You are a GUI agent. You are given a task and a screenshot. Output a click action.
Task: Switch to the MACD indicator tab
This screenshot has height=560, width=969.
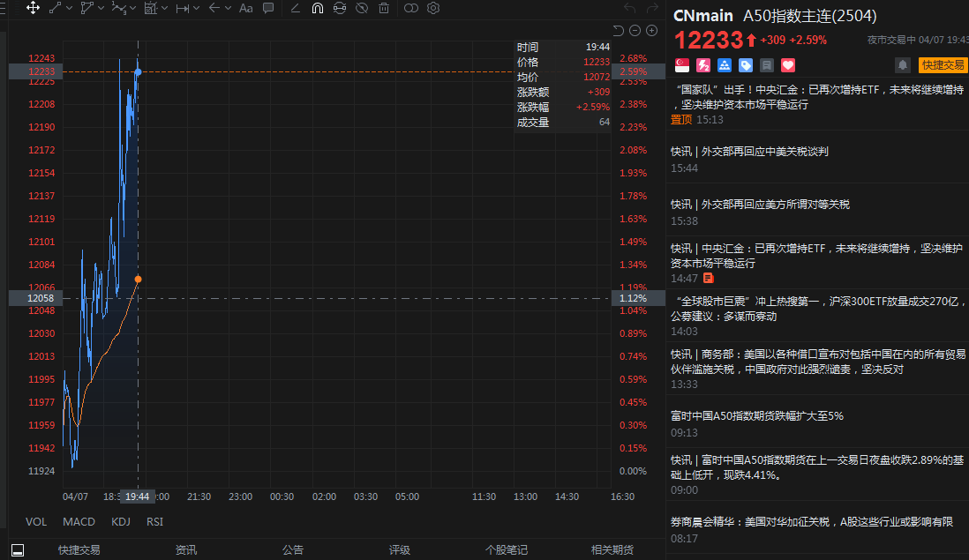tap(79, 522)
